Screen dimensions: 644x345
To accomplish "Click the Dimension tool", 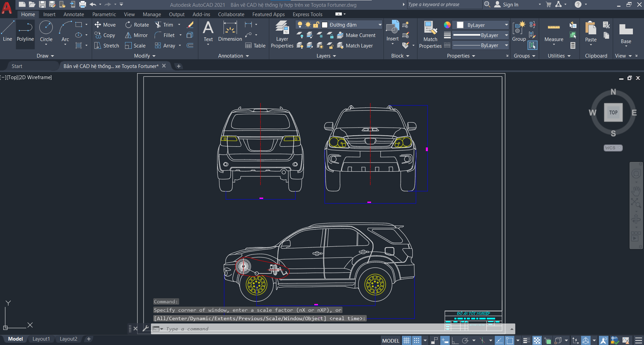I will [230, 31].
